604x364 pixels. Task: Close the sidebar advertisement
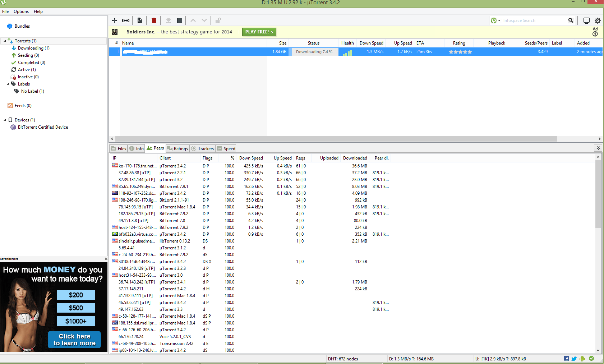click(106, 259)
